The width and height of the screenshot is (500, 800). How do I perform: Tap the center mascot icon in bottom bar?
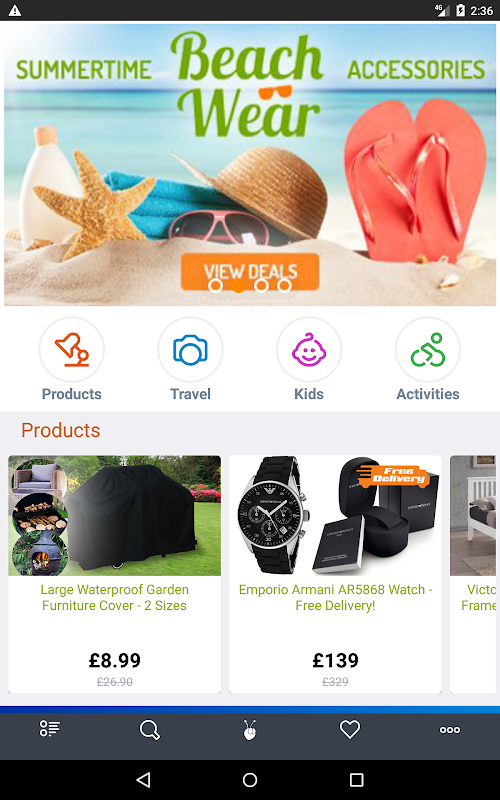coord(250,730)
